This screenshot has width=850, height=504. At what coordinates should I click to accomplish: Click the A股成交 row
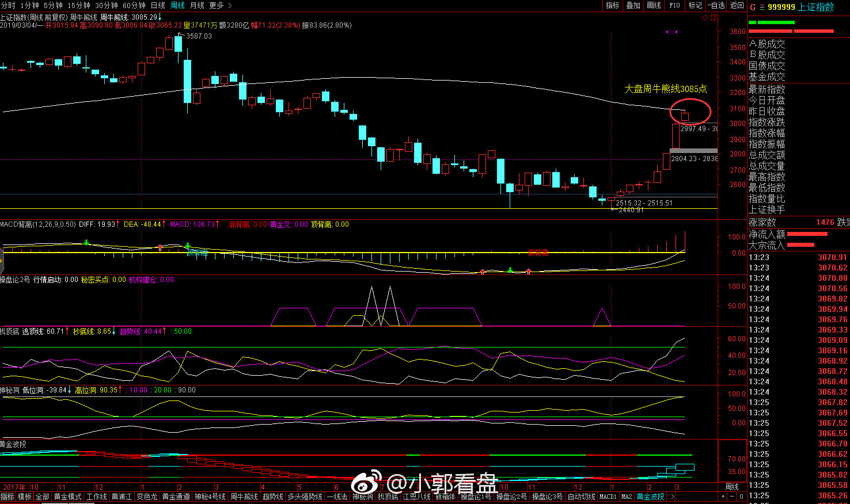(x=767, y=44)
